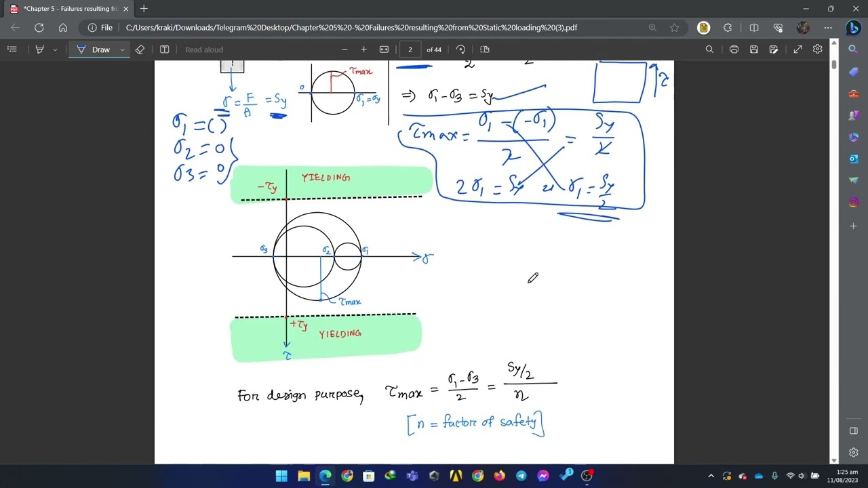Go to the browser home page
Image resolution: width=868 pixels, height=488 pixels.
(x=63, y=28)
